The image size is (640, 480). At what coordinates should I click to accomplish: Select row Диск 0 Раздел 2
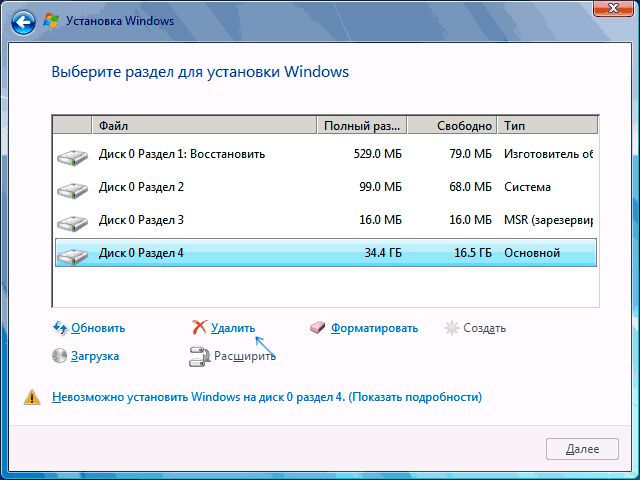point(326,187)
